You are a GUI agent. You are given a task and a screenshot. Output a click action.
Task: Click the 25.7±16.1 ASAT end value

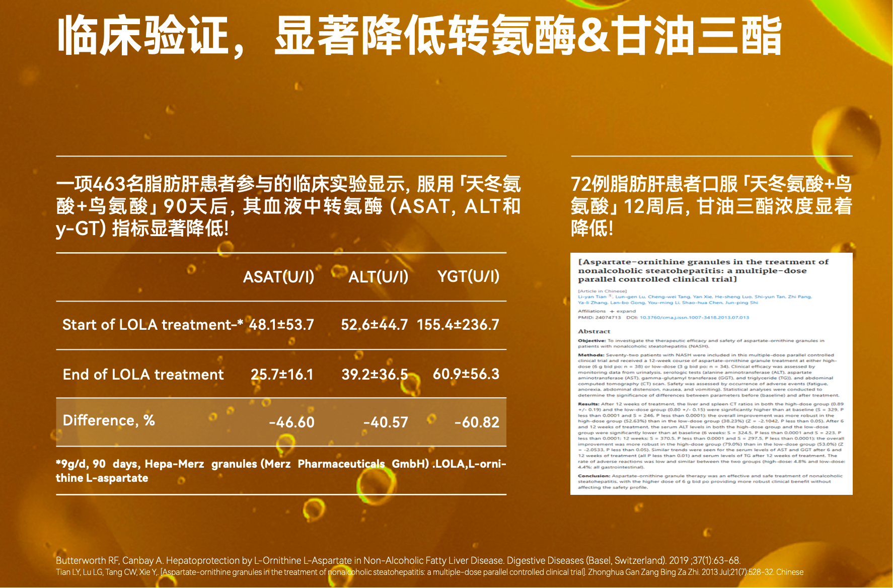(x=282, y=375)
